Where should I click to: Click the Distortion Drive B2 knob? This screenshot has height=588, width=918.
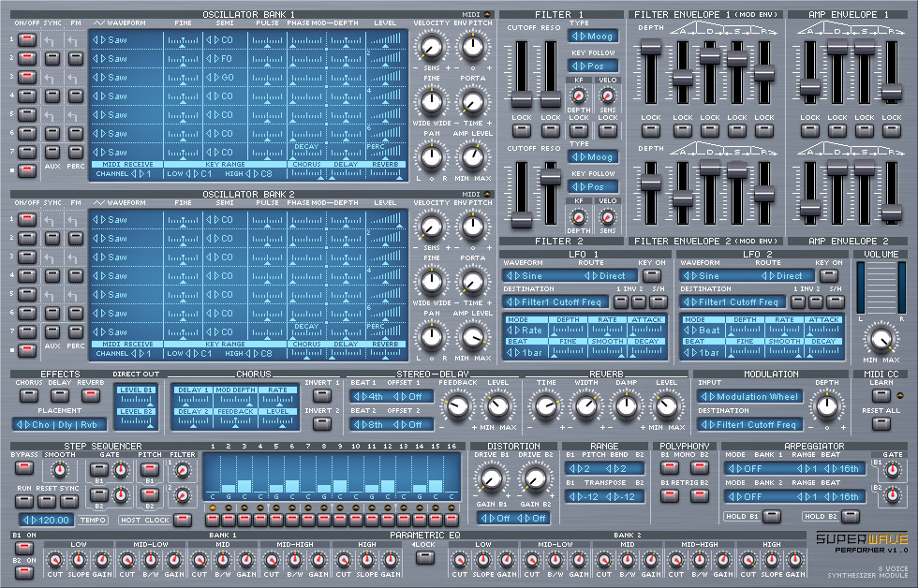pyautogui.click(x=535, y=478)
